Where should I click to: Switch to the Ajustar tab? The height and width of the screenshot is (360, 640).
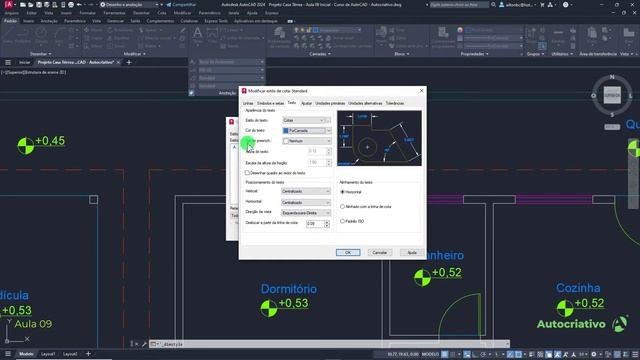[x=306, y=103]
